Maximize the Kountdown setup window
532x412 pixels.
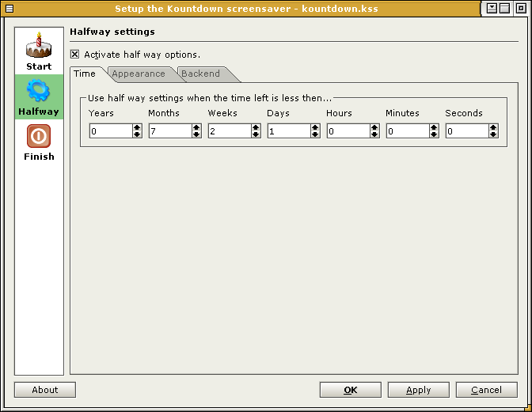505,8
